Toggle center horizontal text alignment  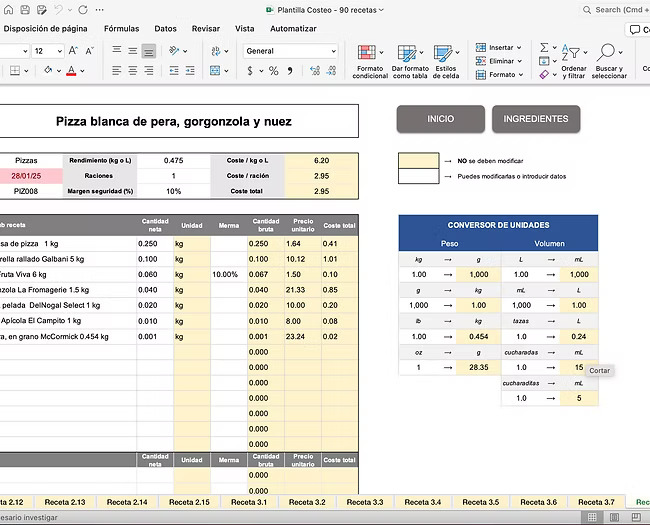pyautogui.click(x=132, y=71)
